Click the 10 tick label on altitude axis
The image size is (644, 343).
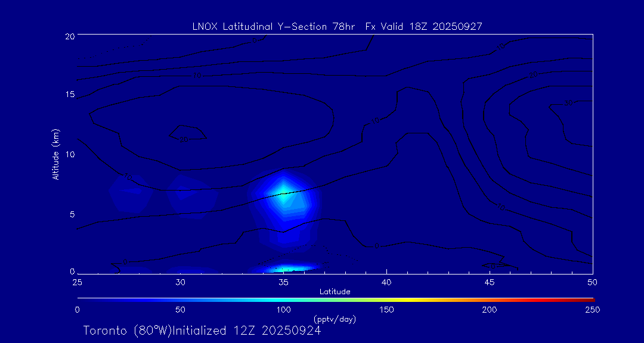[69, 154]
